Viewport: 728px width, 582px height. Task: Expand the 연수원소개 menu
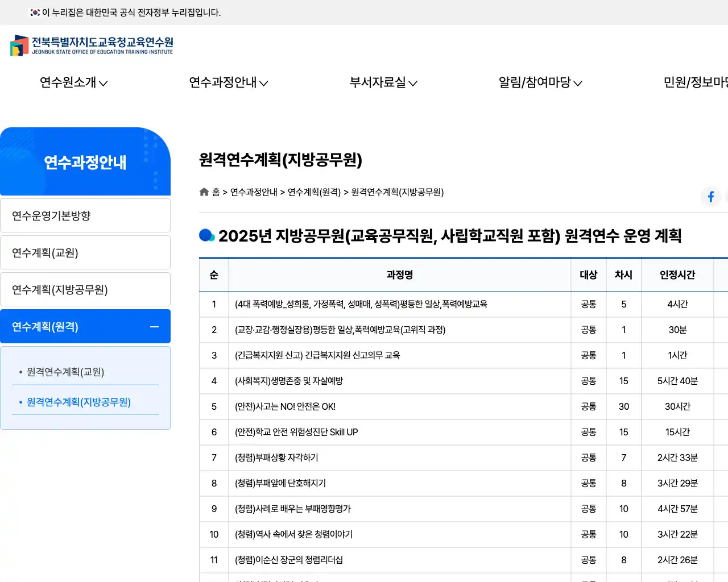tap(74, 82)
